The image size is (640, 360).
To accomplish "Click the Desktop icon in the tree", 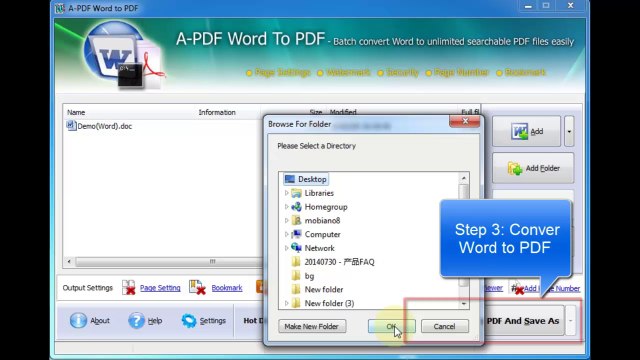I will [290, 179].
